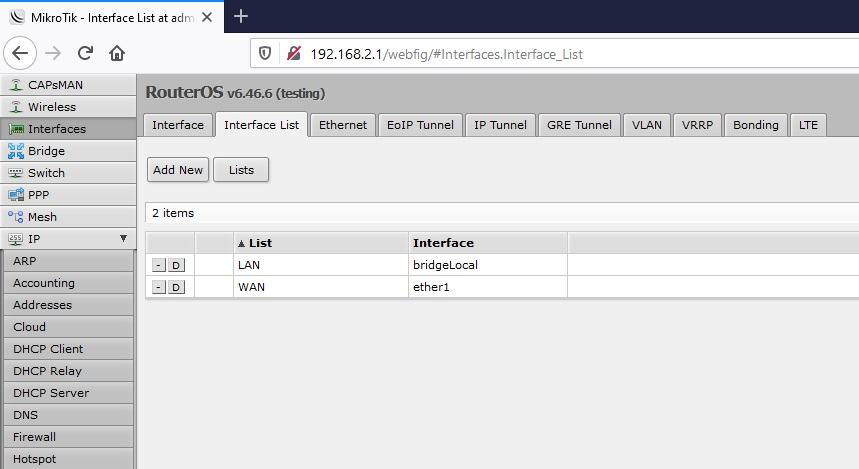Switch to the Bonding tab
The width and height of the screenshot is (859, 469).
(x=755, y=125)
